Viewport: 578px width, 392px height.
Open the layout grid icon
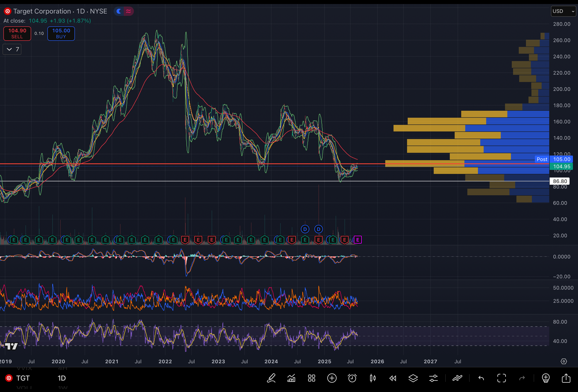[x=312, y=378]
